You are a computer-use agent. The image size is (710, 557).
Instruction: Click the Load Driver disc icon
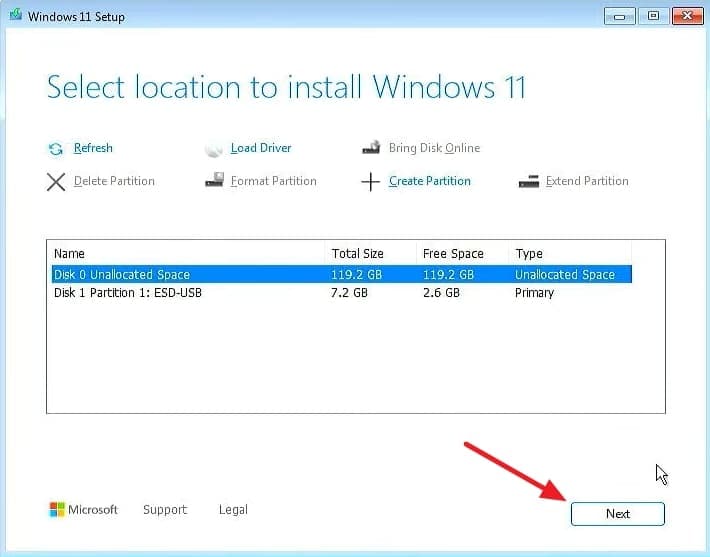pos(213,149)
